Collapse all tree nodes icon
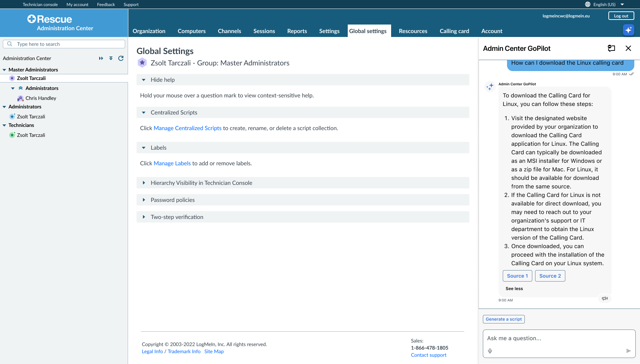Viewport: 640px width, 364px height. tap(111, 58)
